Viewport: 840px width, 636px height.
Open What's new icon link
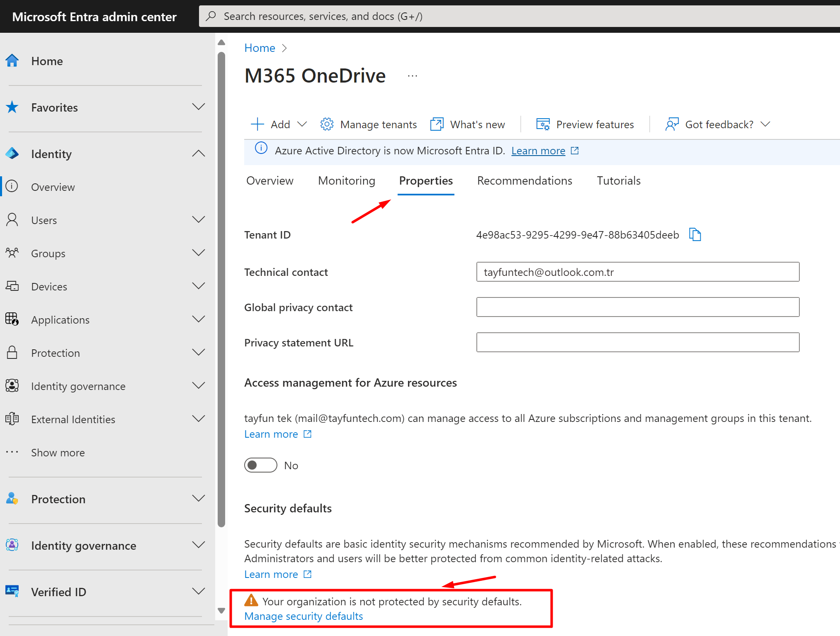tap(437, 124)
